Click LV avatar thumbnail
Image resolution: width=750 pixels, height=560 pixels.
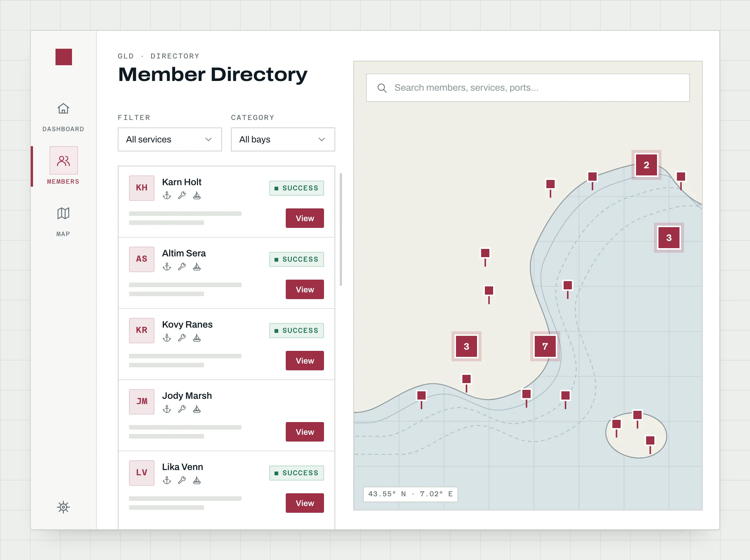coord(142,473)
